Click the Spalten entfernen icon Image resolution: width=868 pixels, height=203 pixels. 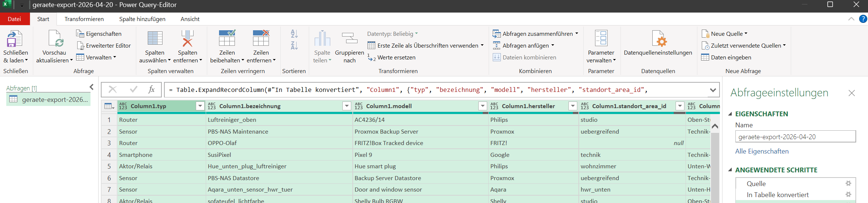(x=187, y=39)
